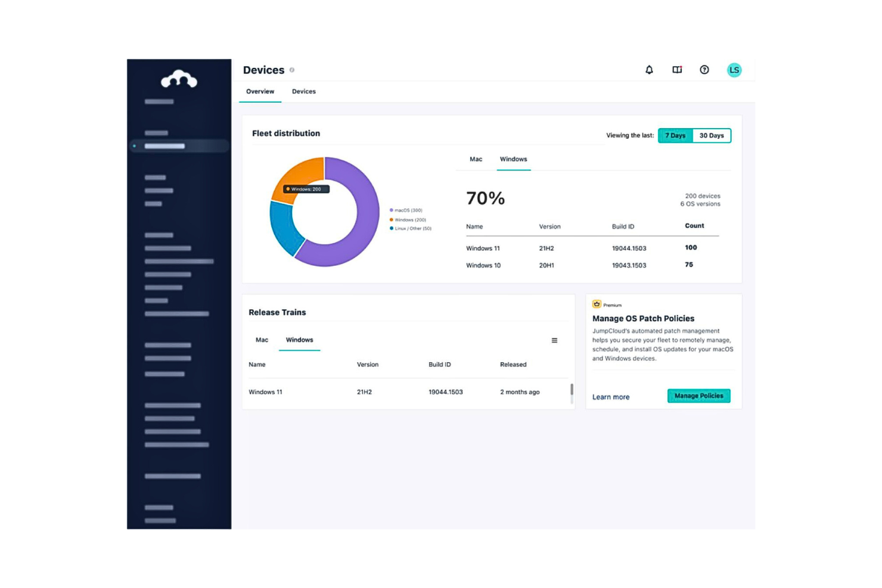This screenshot has height=588, width=882.
Task: Select the Mac tab in Fleet distribution
Action: (476, 159)
